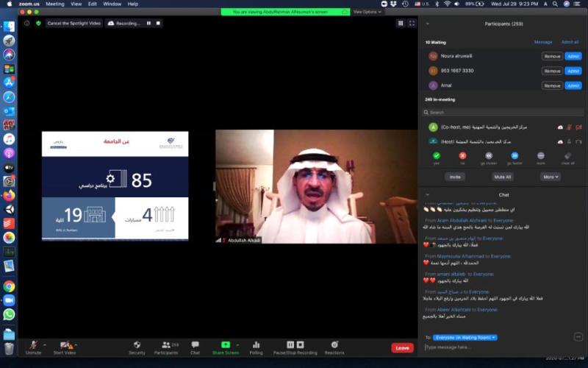Admit Noura alruwaili from waiting room
This screenshot has width=588, height=368.
(x=573, y=57)
